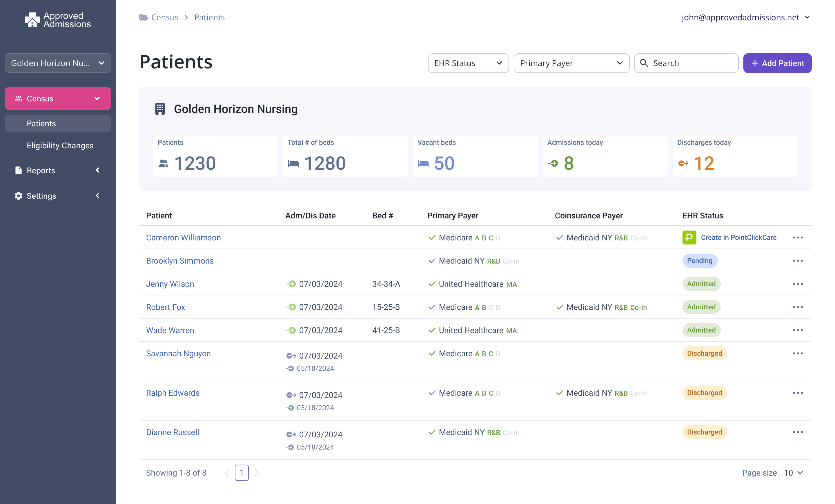The width and height of the screenshot is (835, 504).
Task: Select Patients in the sidebar
Action: pyautogui.click(x=58, y=123)
